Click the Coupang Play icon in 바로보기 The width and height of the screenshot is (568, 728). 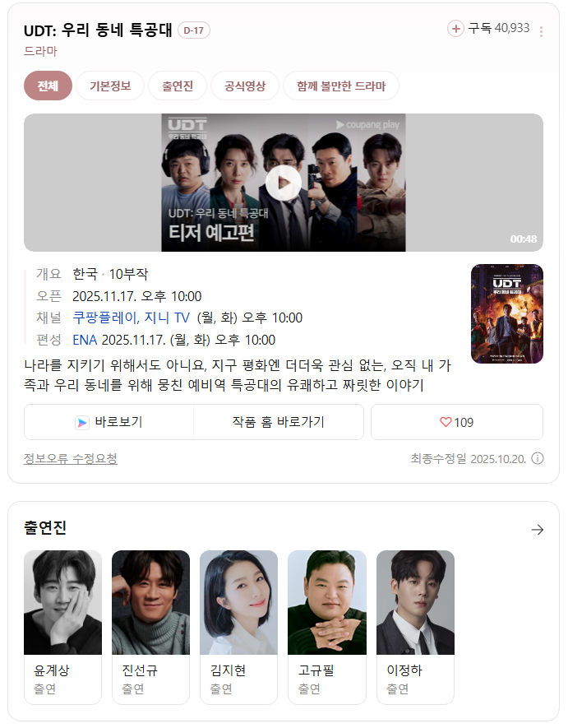pyautogui.click(x=82, y=423)
